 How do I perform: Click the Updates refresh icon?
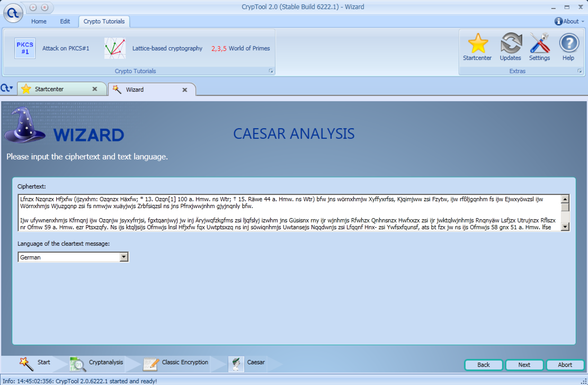point(511,43)
